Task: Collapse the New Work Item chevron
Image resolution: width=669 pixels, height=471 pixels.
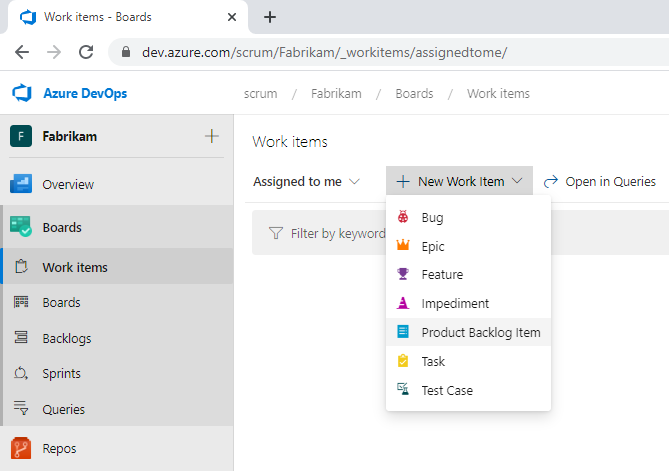Action: click(517, 181)
